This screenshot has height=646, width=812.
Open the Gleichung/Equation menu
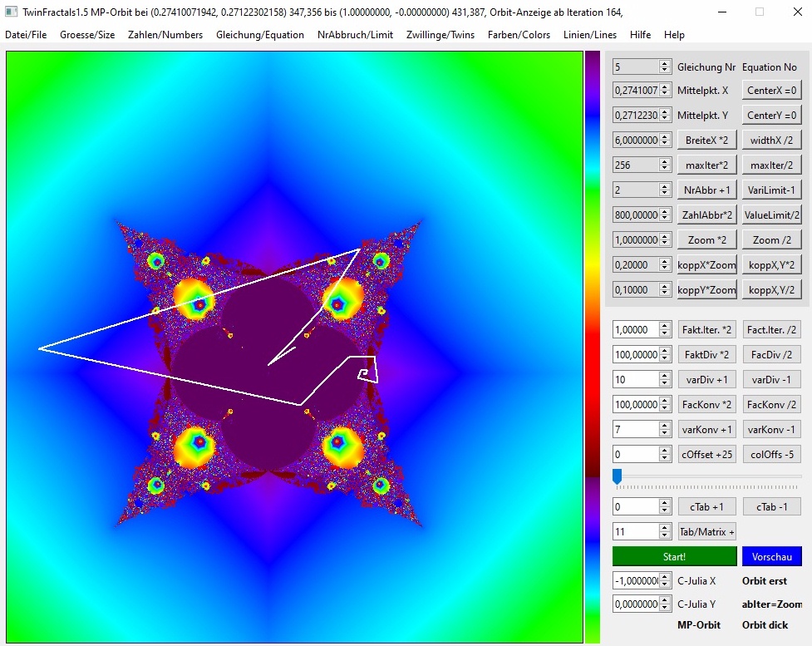260,35
